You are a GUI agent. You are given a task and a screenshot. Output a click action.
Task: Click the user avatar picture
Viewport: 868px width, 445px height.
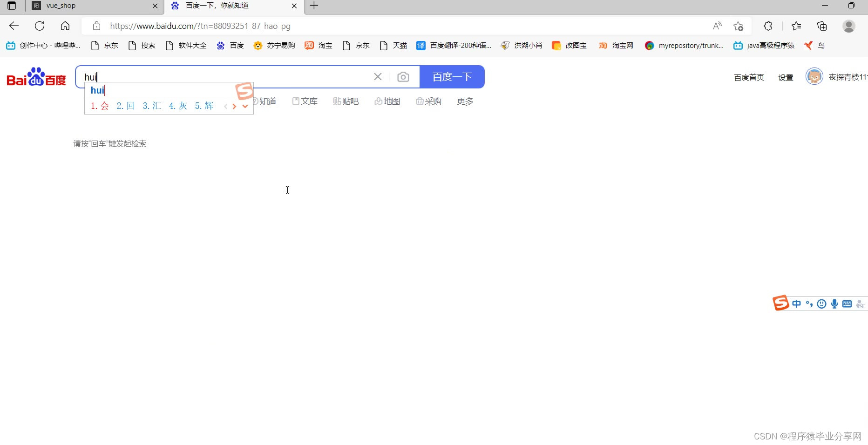(814, 76)
